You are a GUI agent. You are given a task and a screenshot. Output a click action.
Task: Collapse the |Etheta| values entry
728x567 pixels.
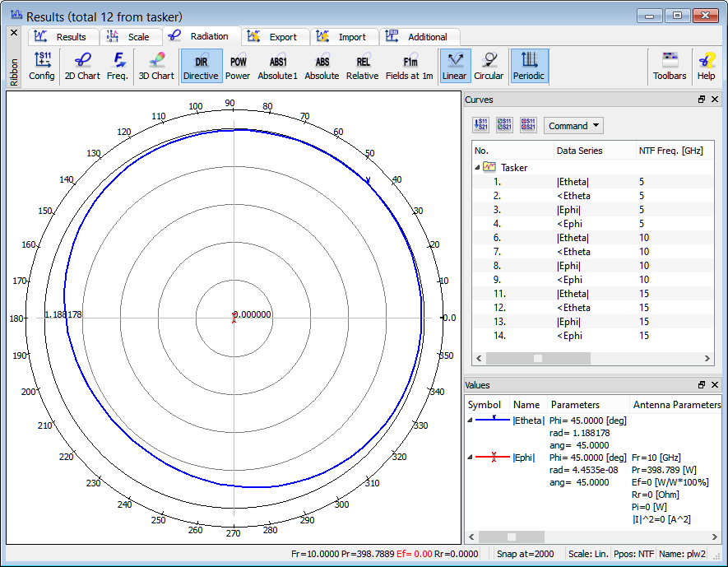coord(471,420)
